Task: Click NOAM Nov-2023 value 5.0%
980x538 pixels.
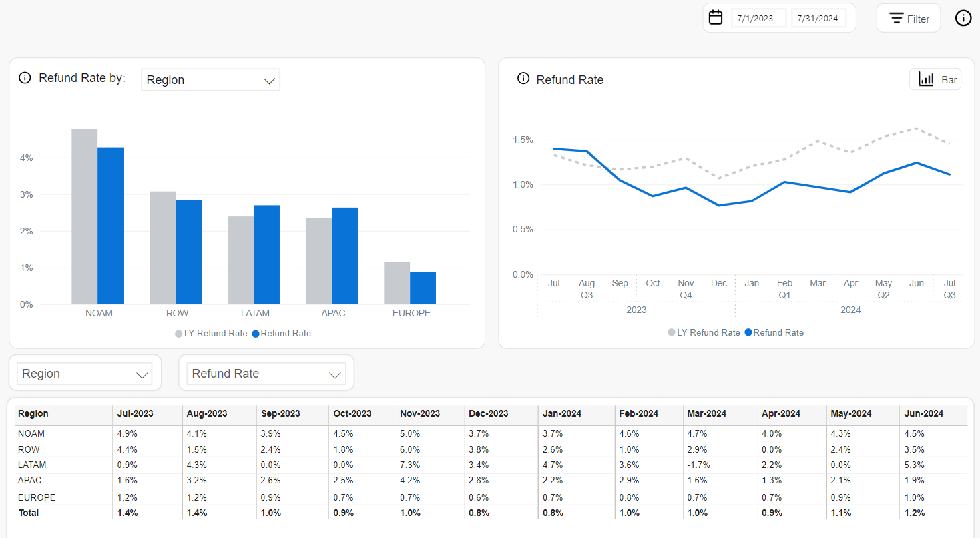Action: (410, 433)
